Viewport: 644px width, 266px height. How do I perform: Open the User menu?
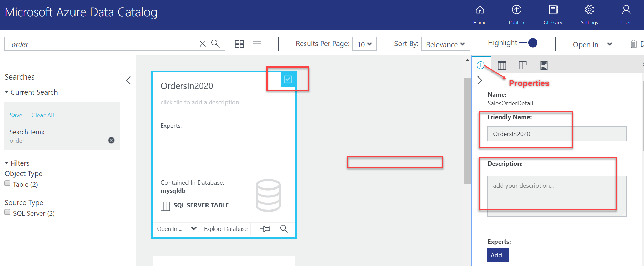pyautogui.click(x=626, y=15)
